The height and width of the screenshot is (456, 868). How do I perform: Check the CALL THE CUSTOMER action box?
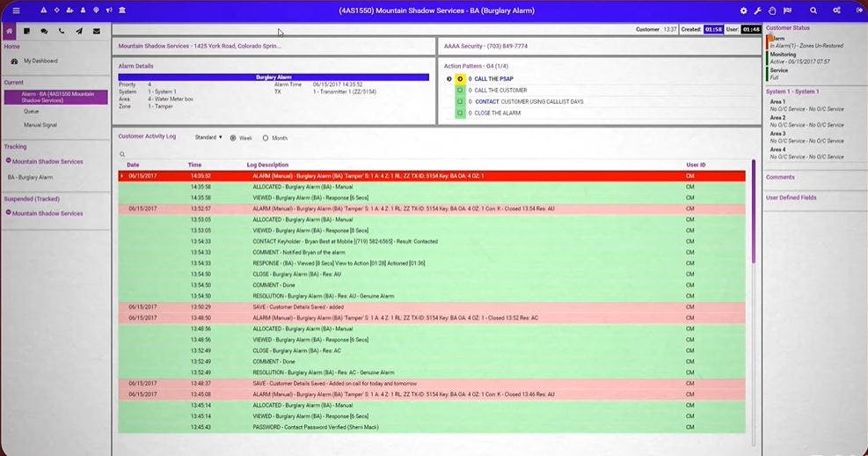tap(459, 91)
